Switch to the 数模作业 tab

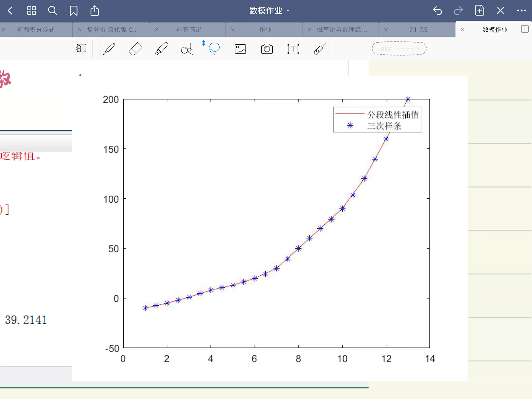(494, 29)
